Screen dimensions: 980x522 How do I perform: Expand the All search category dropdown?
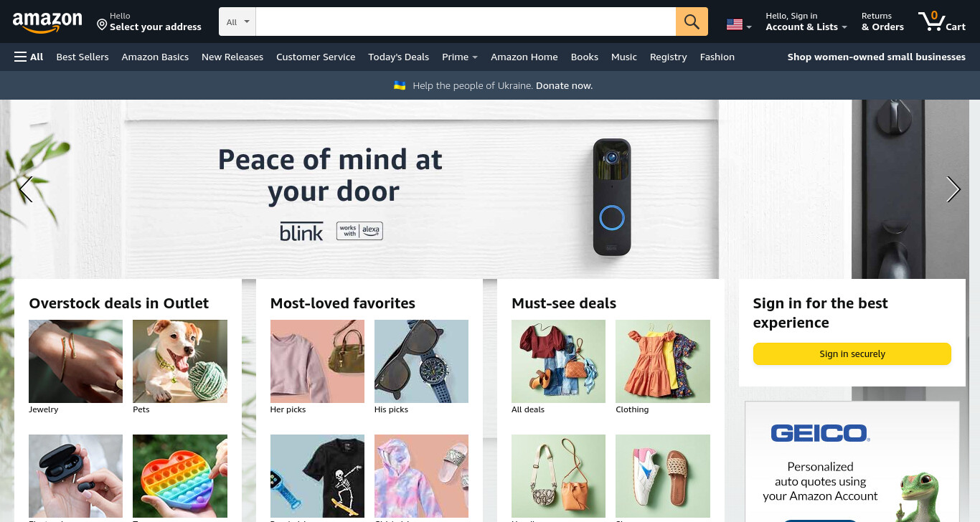(237, 22)
